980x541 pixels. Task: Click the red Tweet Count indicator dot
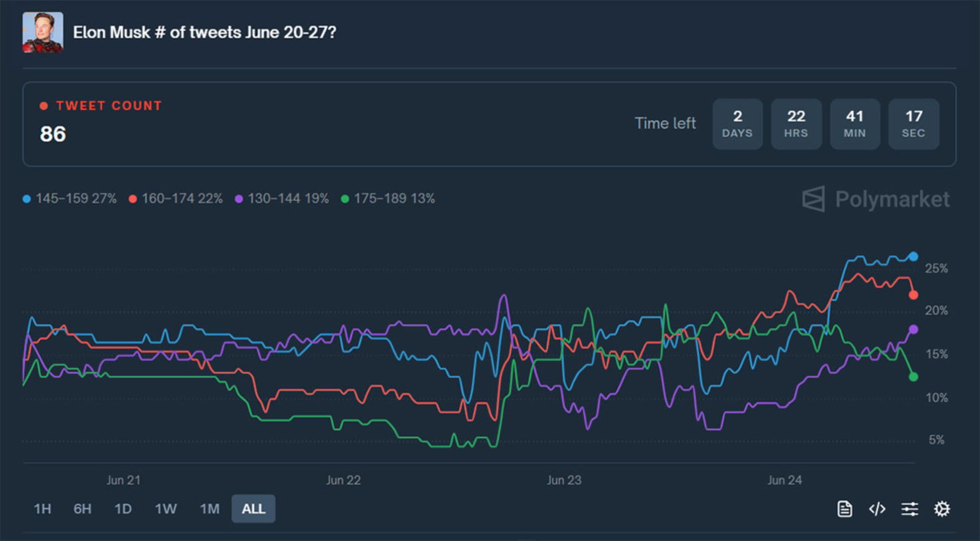(44, 106)
